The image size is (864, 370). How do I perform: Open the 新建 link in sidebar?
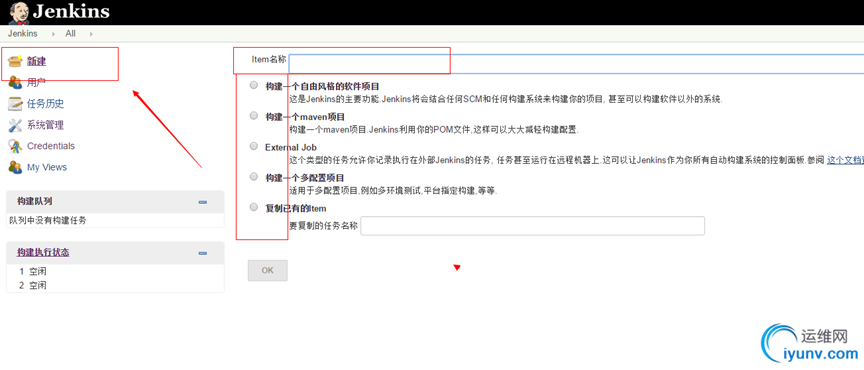pyautogui.click(x=36, y=61)
